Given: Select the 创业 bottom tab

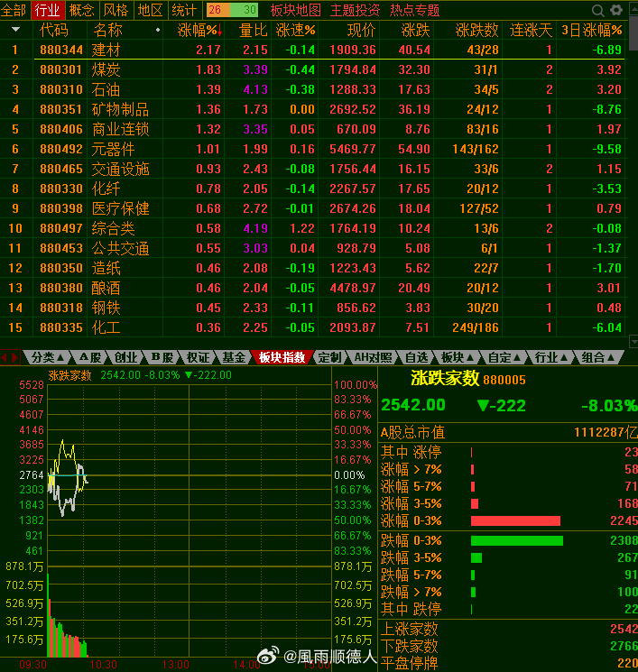Looking at the screenshot, I should [x=126, y=357].
